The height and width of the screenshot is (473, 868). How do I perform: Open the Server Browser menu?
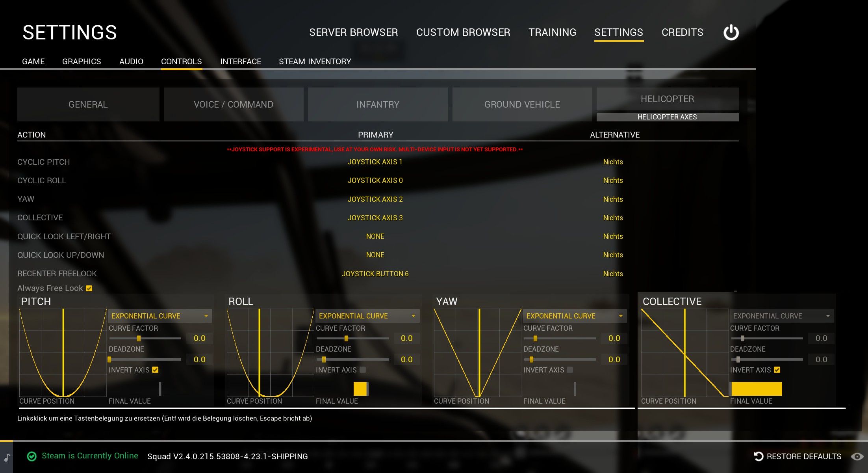pos(353,32)
